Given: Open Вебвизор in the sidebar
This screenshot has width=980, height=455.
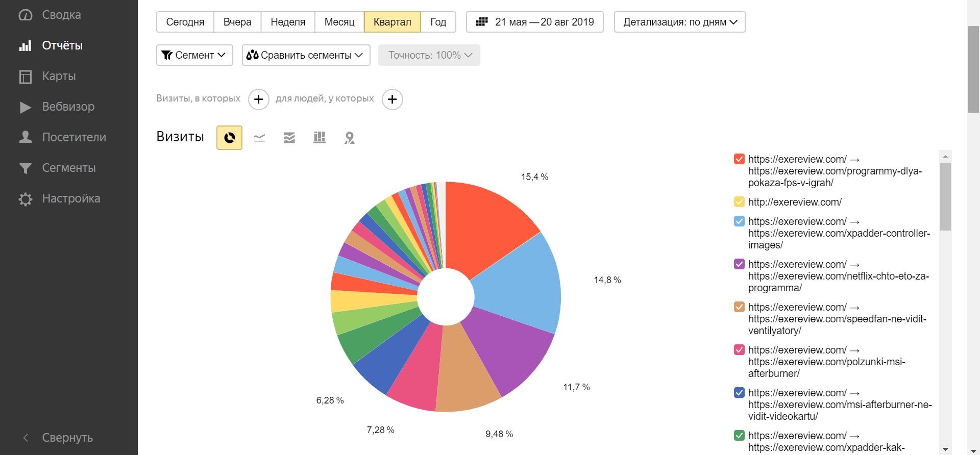Looking at the screenshot, I should [69, 107].
